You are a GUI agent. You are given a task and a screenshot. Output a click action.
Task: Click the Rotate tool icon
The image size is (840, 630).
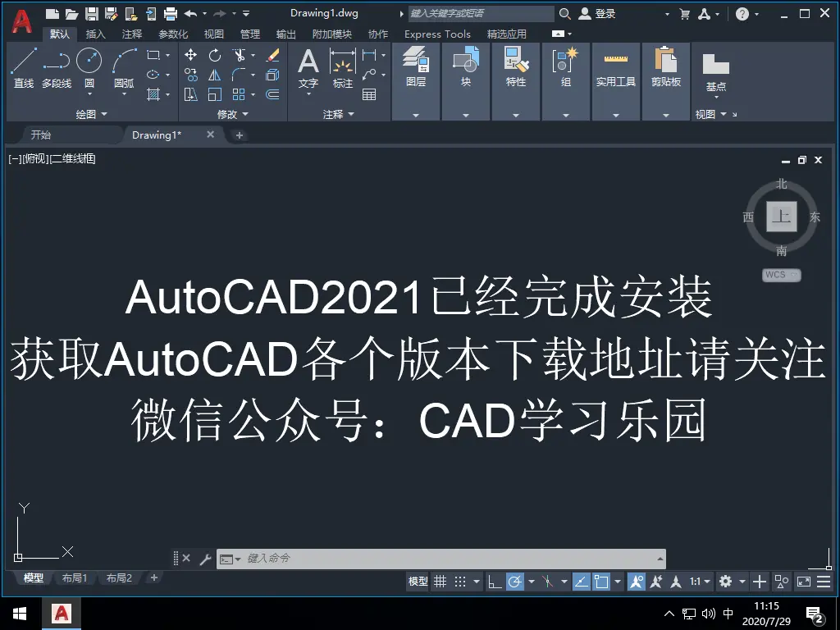(215, 55)
